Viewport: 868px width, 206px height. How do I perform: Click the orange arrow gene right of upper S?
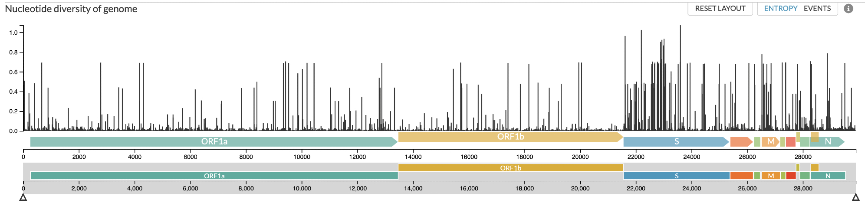coord(741,142)
